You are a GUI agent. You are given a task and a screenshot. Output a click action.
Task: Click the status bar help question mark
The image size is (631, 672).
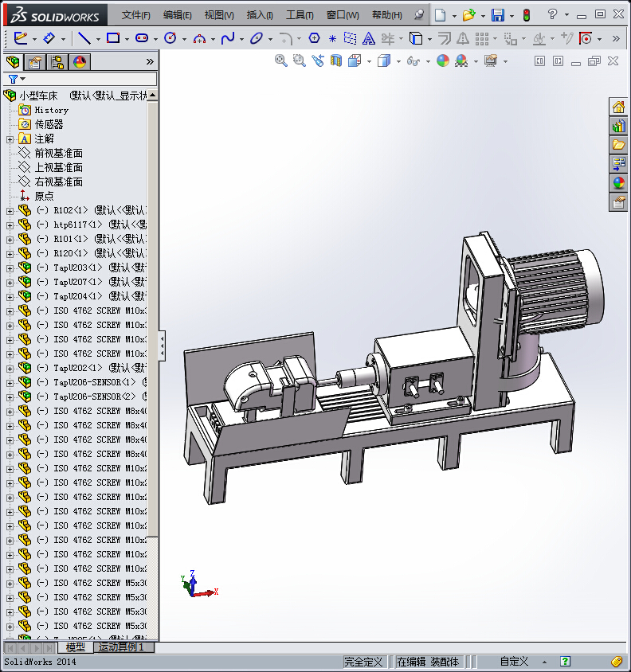pos(566,662)
